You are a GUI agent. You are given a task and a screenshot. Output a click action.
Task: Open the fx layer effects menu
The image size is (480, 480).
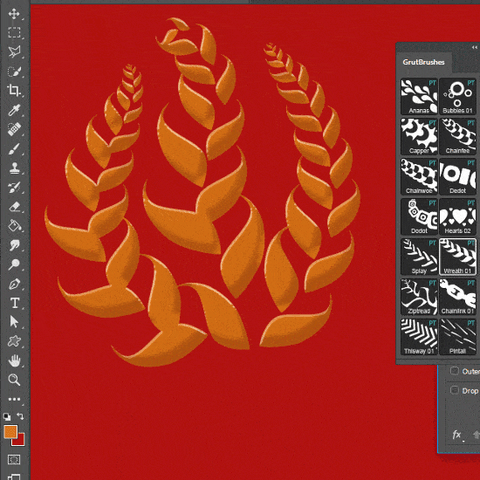457,435
